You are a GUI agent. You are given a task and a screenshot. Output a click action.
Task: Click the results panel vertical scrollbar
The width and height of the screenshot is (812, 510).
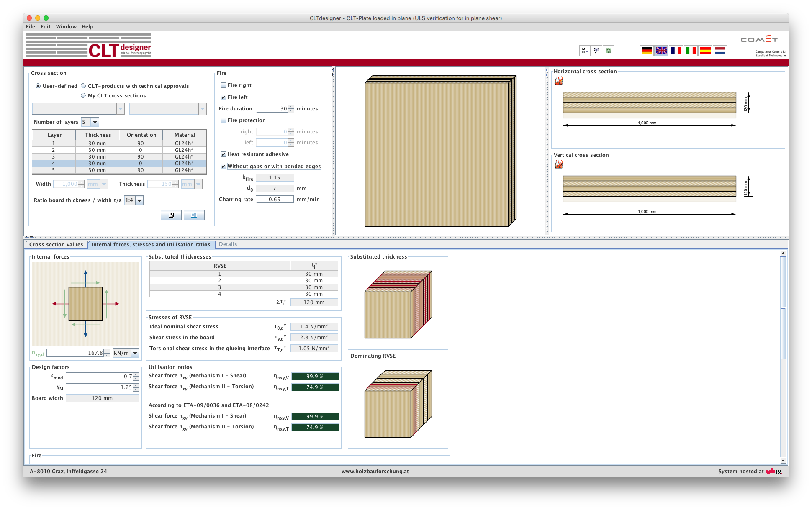pos(783,308)
